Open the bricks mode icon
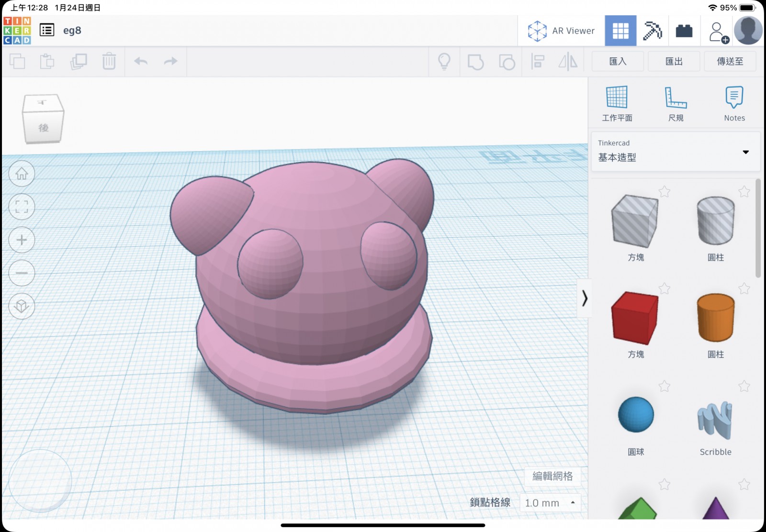Image resolution: width=766 pixels, height=532 pixels. point(684,31)
